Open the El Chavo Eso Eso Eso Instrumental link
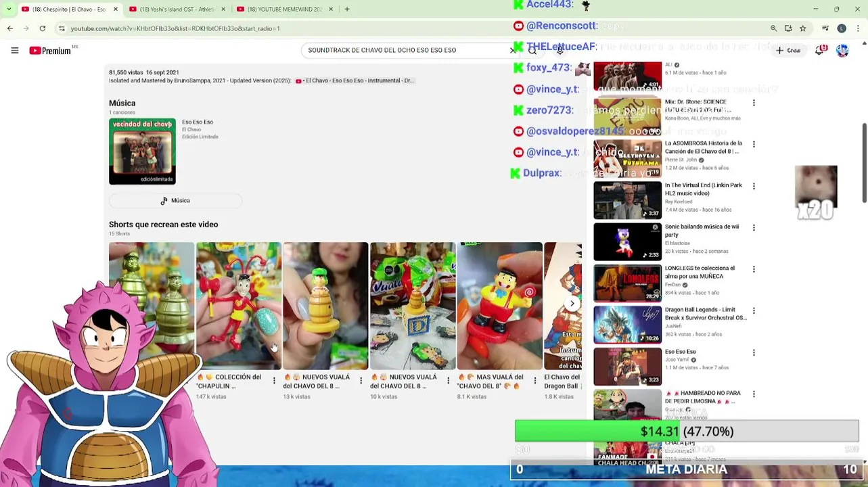This screenshot has height=487, width=868. [x=354, y=80]
